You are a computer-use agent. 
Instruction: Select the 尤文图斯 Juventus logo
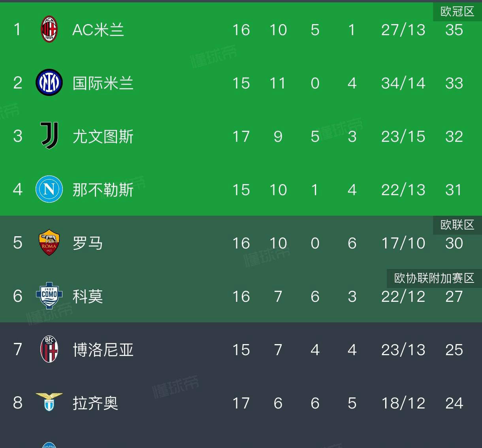49,136
